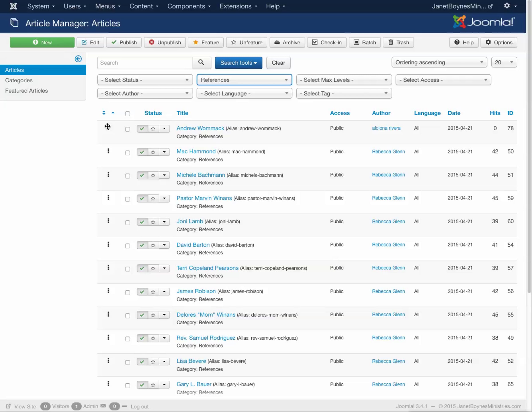This screenshot has width=532, height=412.
Task: Click the Joomla! brand logo at right
Action: pyautogui.click(x=484, y=22)
